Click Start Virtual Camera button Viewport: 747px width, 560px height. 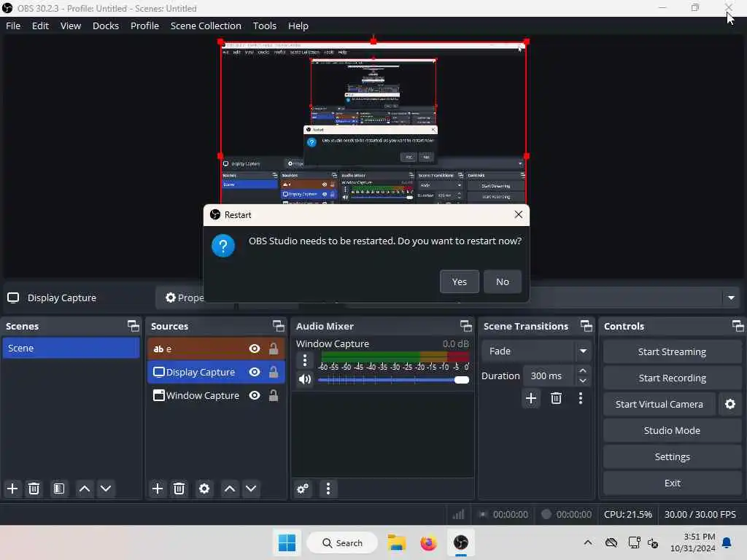tap(659, 404)
